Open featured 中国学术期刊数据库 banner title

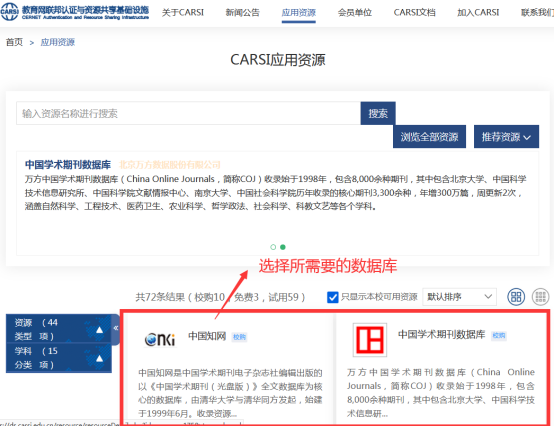[x=68, y=165]
